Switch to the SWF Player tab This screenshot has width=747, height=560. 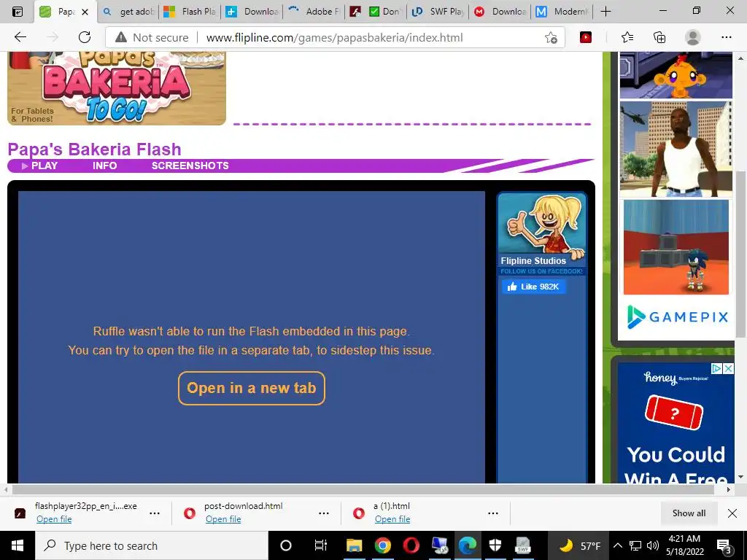pyautogui.click(x=438, y=12)
